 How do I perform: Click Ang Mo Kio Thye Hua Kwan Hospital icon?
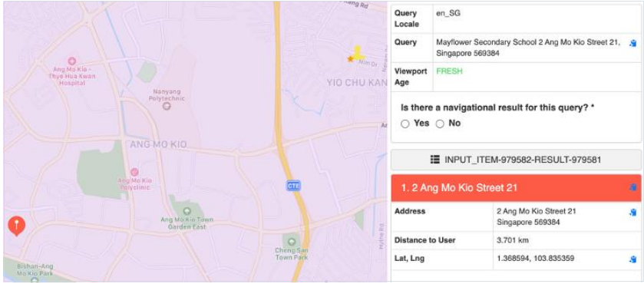pyautogui.click(x=72, y=61)
